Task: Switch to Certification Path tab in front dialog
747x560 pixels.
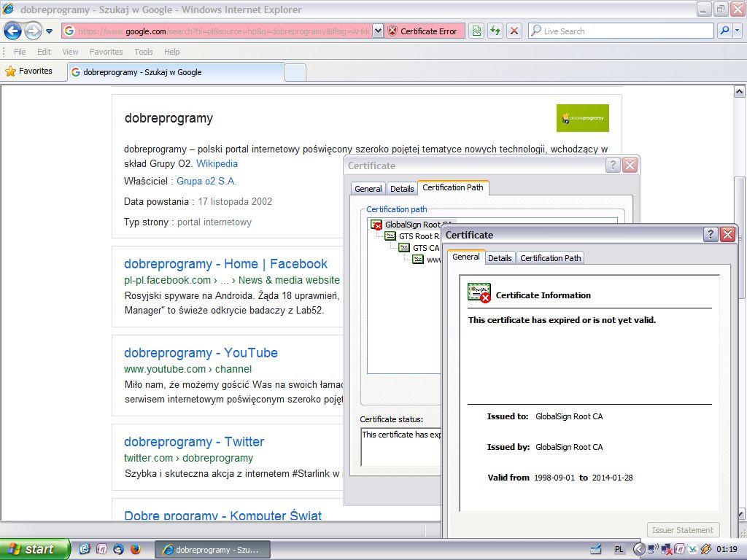Action: coord(550,258)
